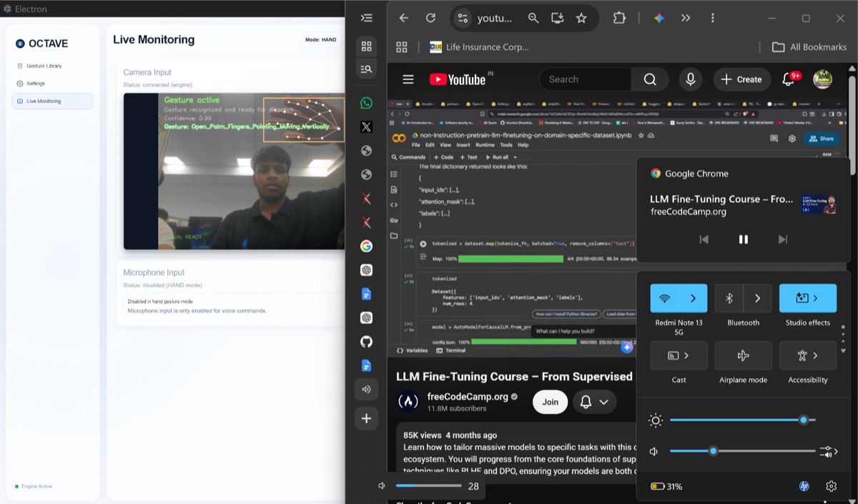The width and height of the screenshot is (858, 504).
Task: Open the tab search icon in sidebar
Action: point(366,69)
